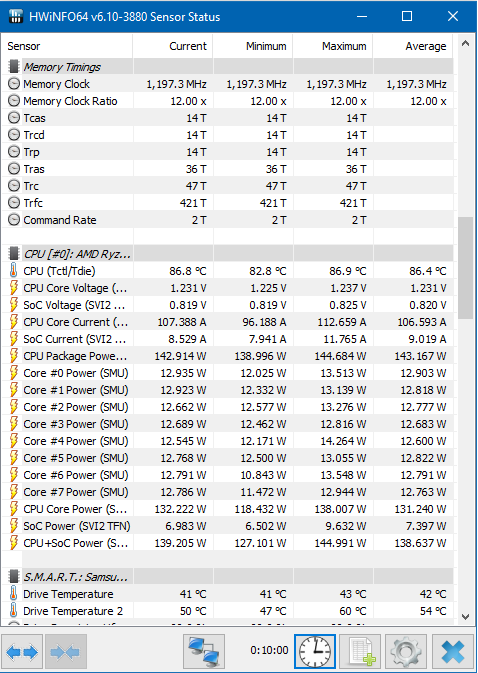Click the 0:10:00 elapsed time readout
Screen dimensions: 478x673
tap(269, 651)
